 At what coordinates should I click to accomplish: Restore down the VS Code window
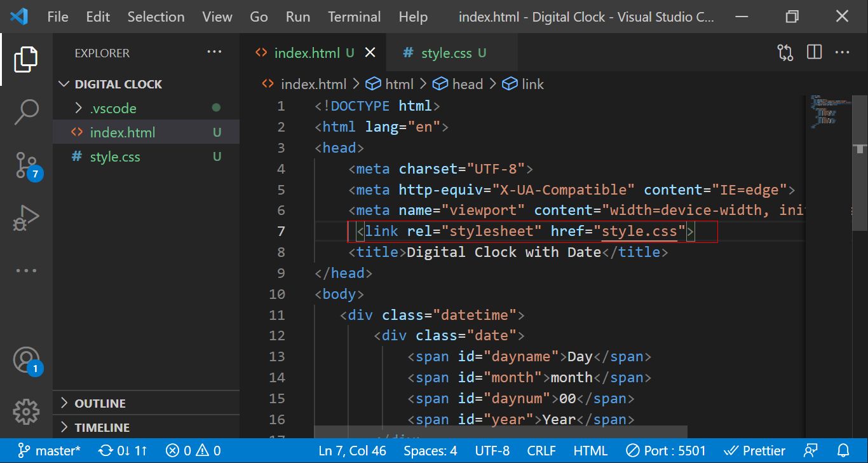pyautogui.click(x=792, y=17)
